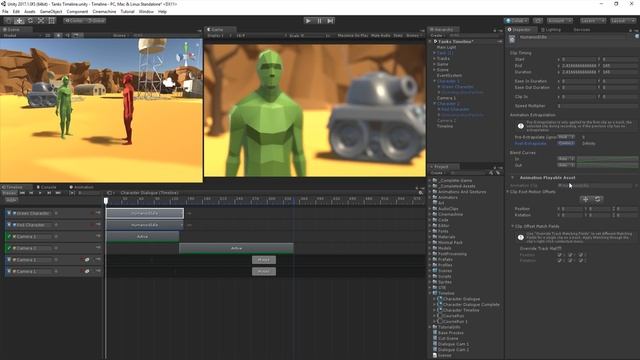Open the Shaded draw mode dropdown

pyautogui.click(x=21, y=36)
